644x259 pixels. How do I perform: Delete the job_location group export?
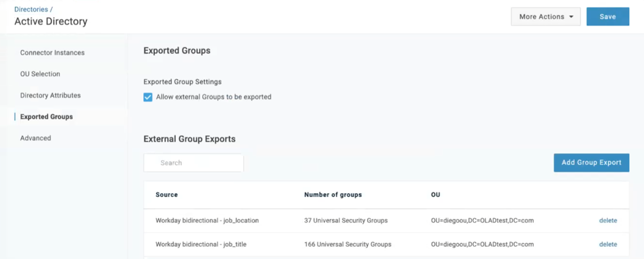click(x=608, y=220)
